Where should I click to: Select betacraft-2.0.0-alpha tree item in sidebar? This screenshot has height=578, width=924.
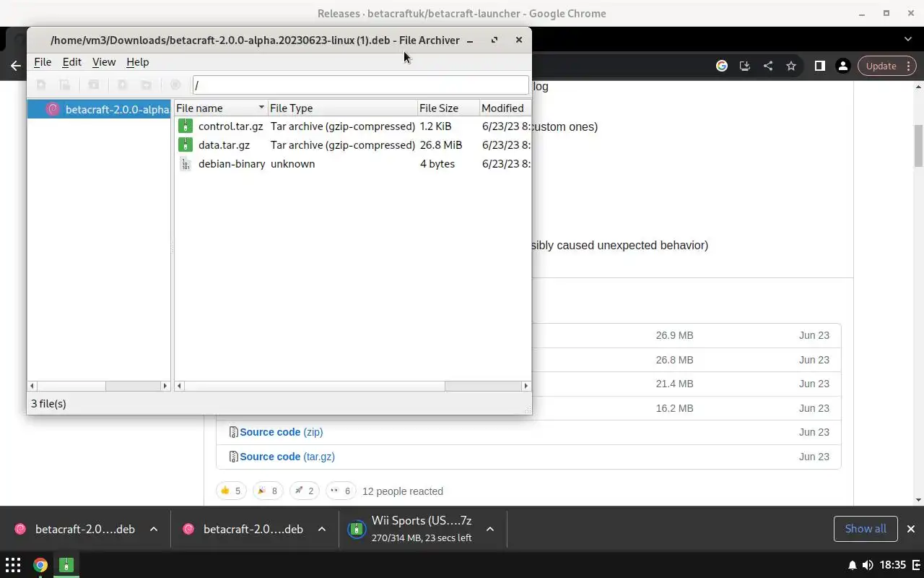tap(99, 110)
